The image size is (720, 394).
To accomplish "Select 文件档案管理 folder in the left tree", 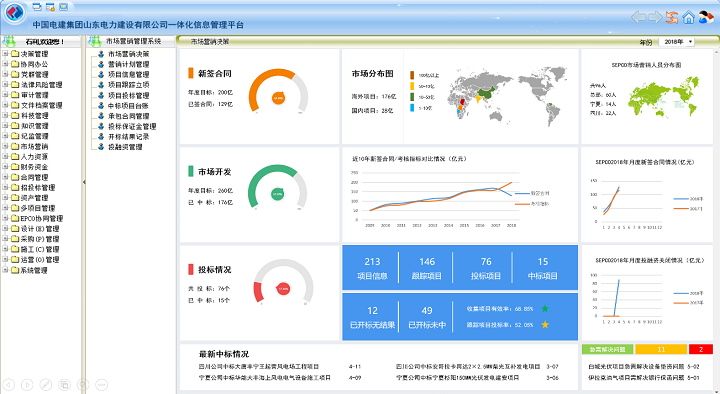I will [41, 105].
